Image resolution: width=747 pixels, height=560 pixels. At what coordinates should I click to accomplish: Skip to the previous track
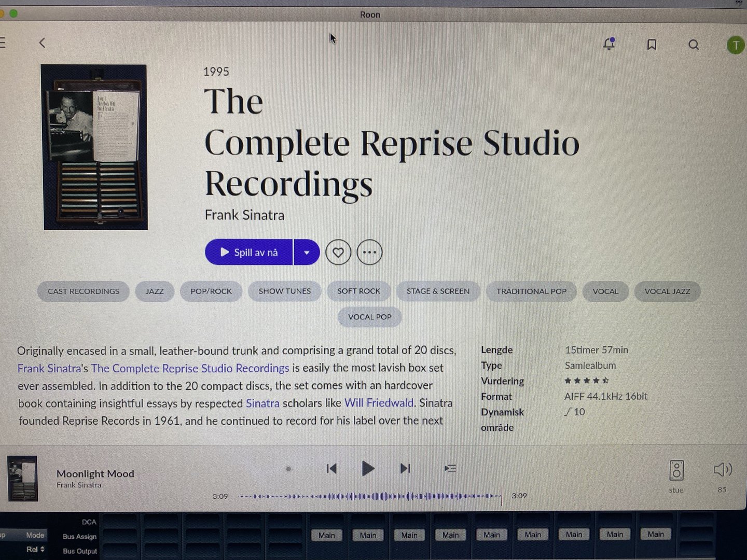332,469
